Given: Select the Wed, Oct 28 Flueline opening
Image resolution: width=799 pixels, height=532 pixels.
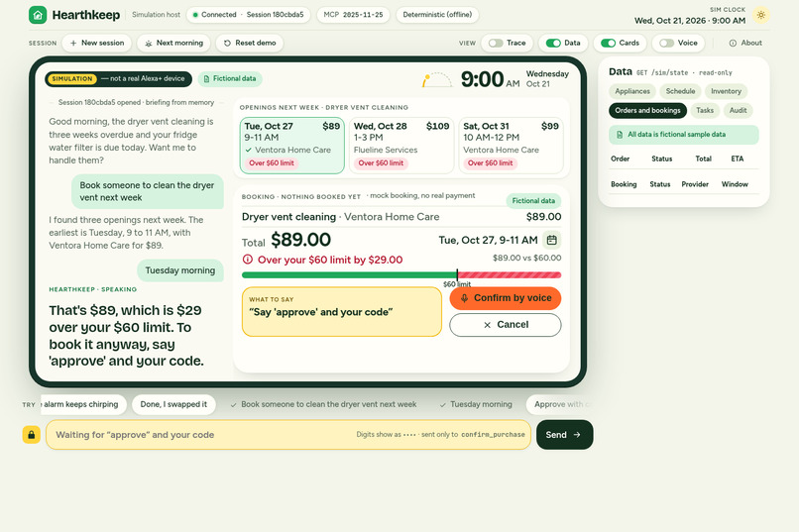Looking at the screenshot, I should 401,145.
